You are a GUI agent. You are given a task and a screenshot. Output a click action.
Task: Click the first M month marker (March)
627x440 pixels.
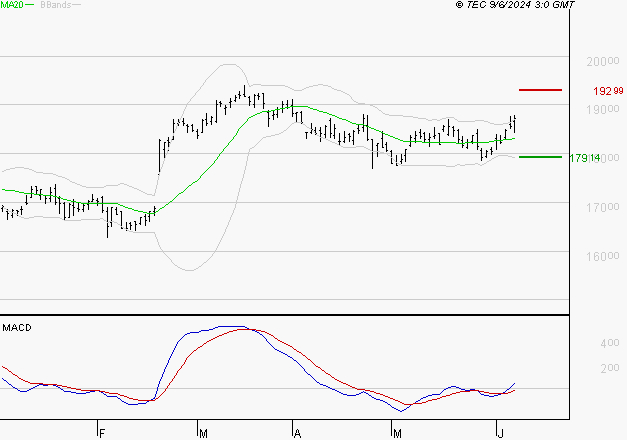(203, 434)
